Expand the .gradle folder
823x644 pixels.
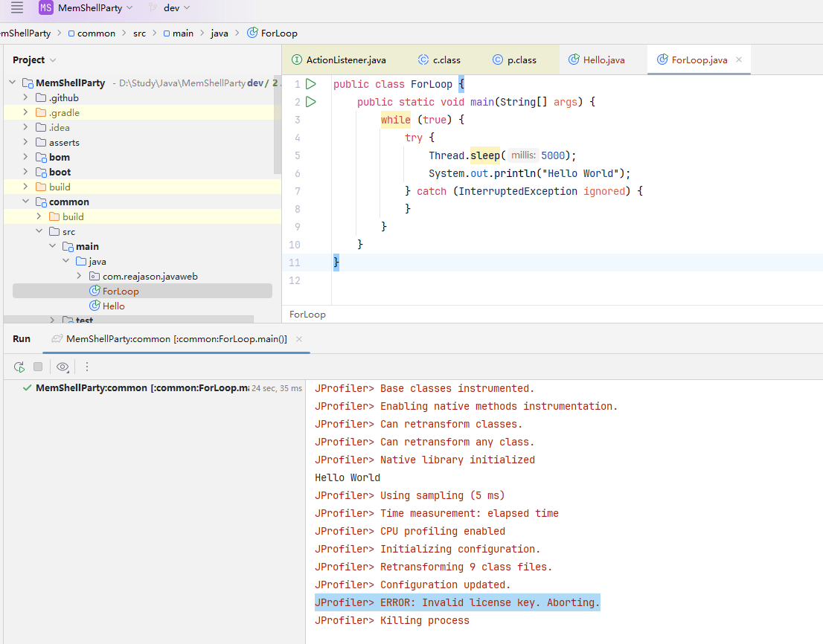click(x=25, y=113)
